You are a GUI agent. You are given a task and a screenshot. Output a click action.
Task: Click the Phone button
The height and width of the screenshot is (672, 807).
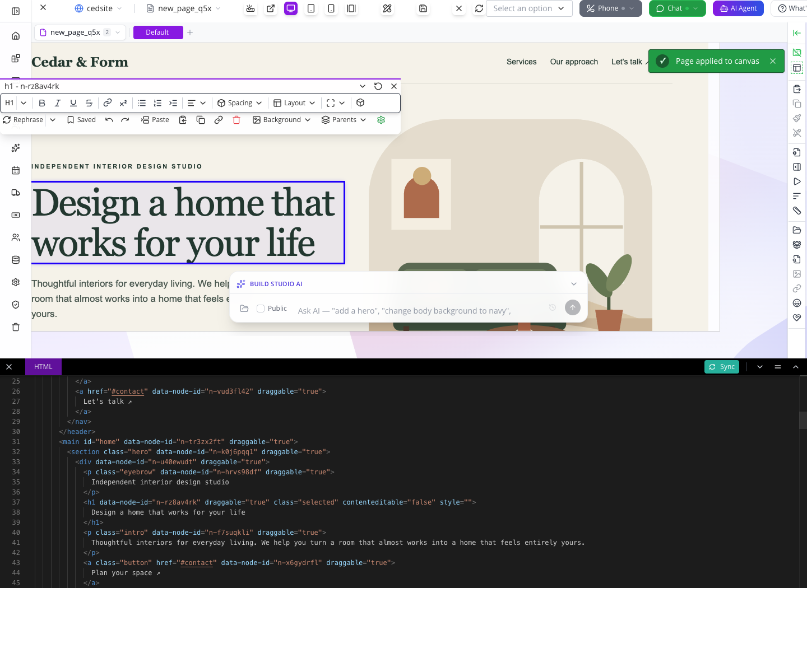pyautogui.click(x=610, y=8)
